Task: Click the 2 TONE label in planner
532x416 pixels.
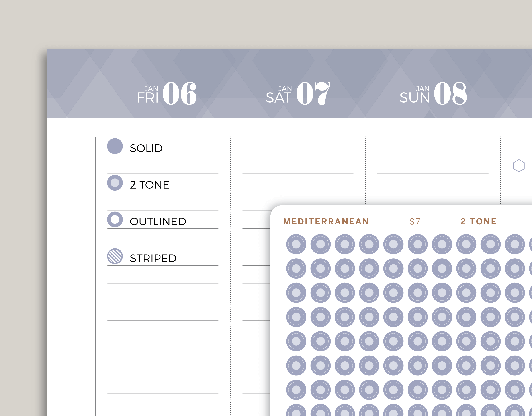Action: coord(149,185)
